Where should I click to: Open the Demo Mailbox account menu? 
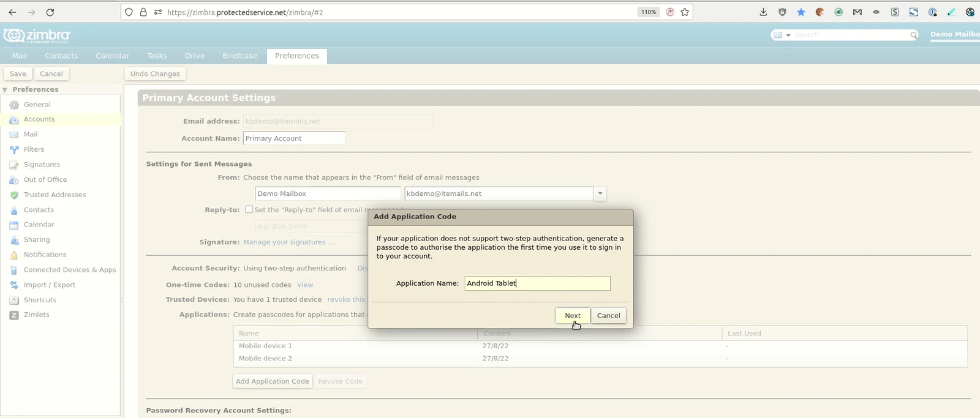954,34
